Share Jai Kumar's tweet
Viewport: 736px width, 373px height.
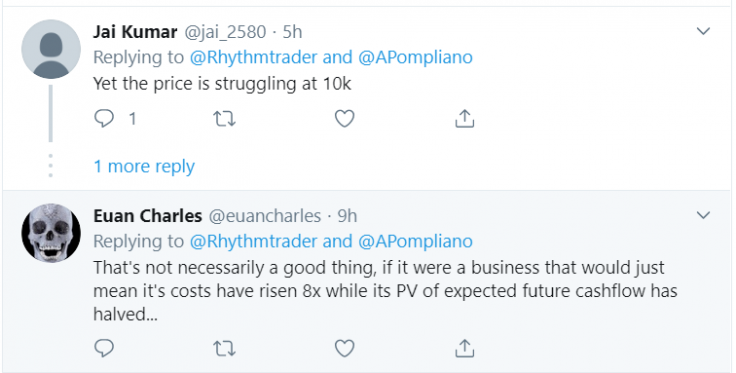(465, 119)
